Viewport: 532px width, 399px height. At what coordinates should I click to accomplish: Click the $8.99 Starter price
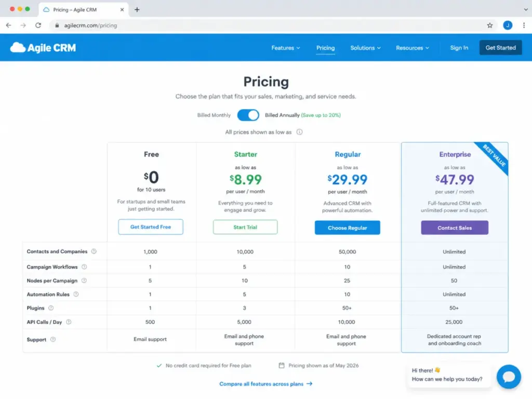245,179
